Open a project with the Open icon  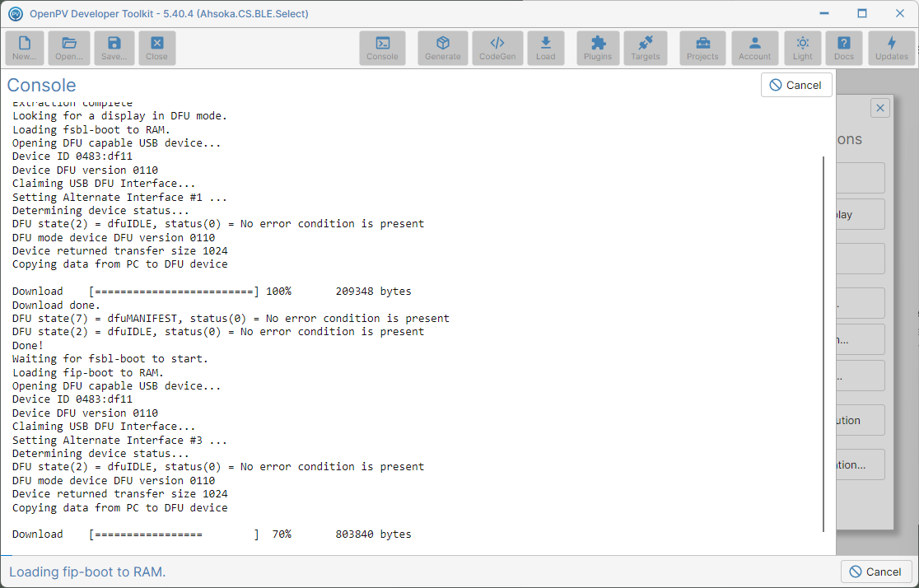[x=69, y=48]
